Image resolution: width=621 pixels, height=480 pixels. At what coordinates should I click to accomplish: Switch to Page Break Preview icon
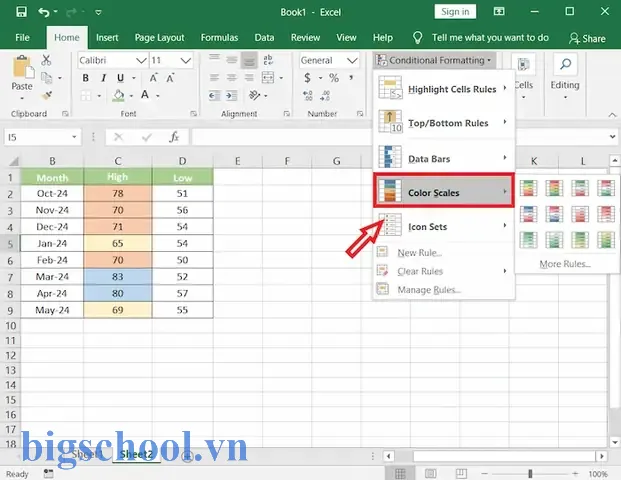pos(461,473)
